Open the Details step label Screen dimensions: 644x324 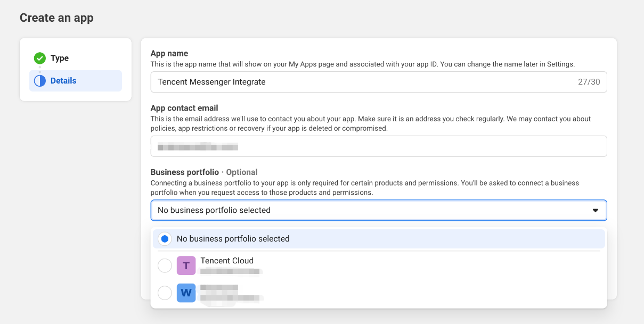tap(63, 81)
